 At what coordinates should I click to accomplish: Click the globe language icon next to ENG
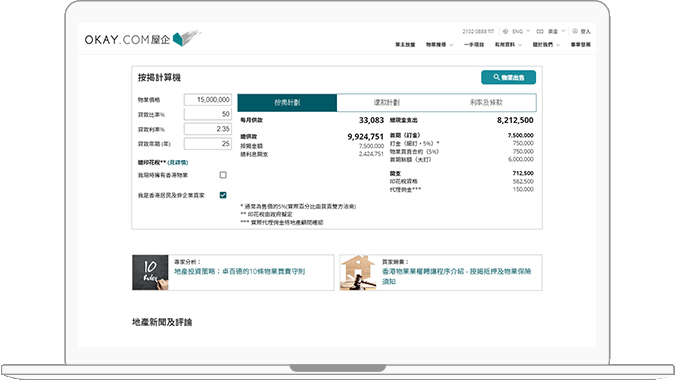pos(505,31)
